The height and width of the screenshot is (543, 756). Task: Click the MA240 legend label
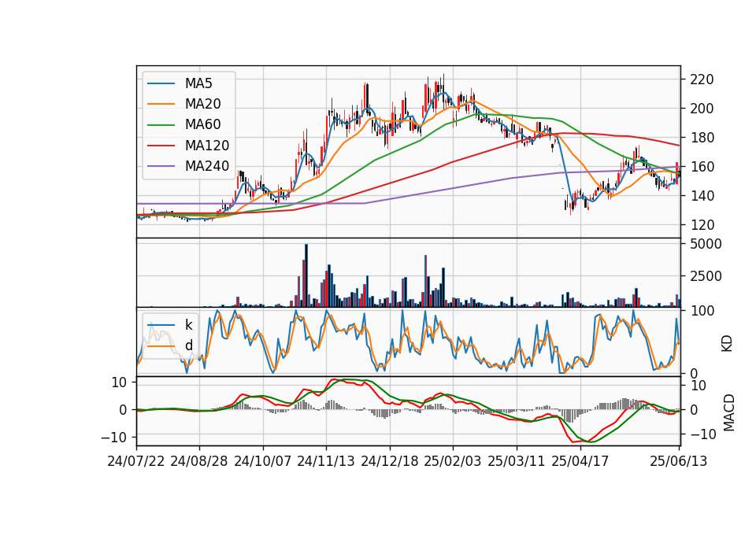(x=207, y=166)
